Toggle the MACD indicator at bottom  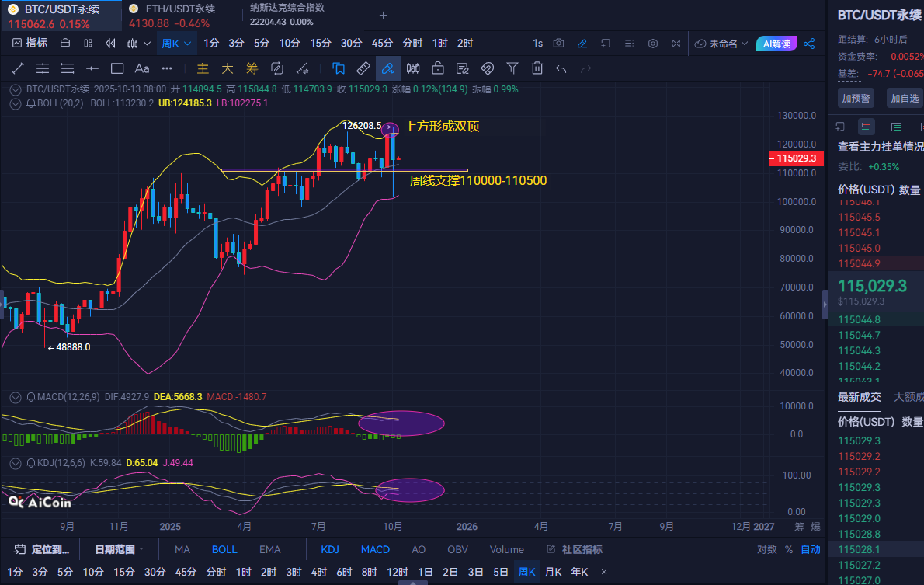[375, 549]
